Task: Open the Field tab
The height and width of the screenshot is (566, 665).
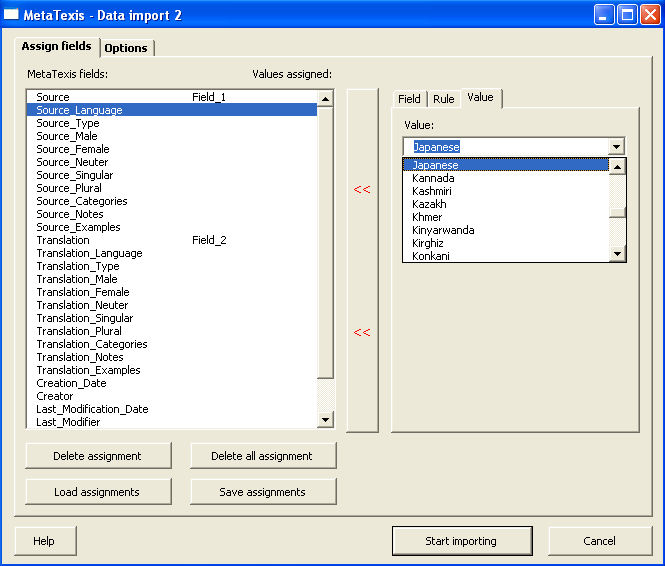Action: (409, 99)
